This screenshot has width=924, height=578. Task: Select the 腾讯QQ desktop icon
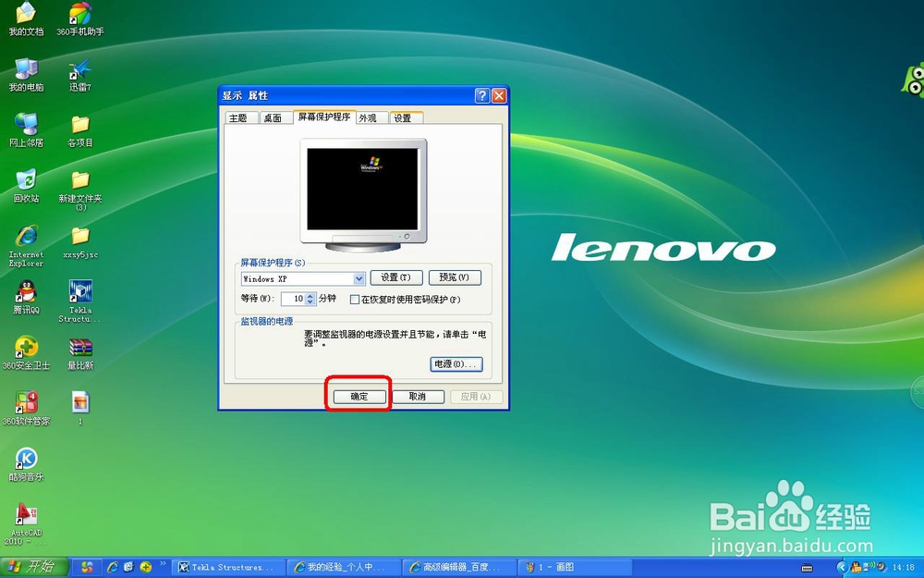26,297
